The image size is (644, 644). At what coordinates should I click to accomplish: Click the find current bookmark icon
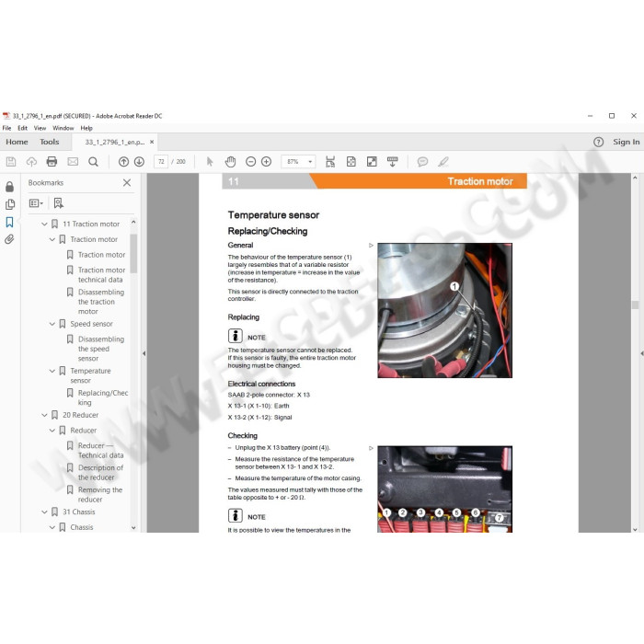(x=59, y=203)
